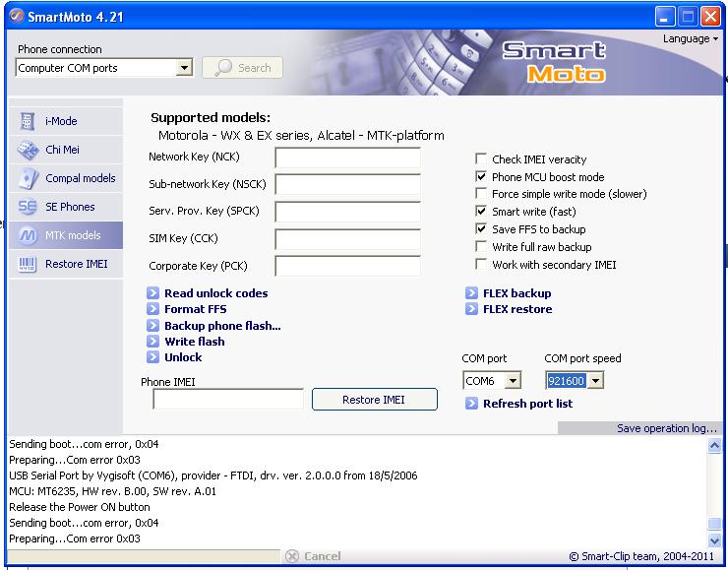Click the Unlock link
Screen dimensions: 728x570
(x=183, y=357)
